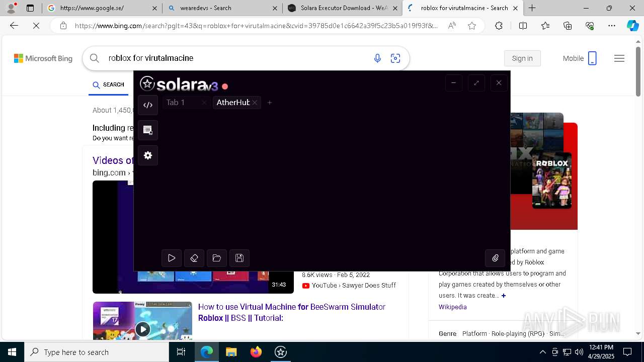Open the Solara script editor code icon
This screenshot has width=644, height=362.
(x=148, y=105)
